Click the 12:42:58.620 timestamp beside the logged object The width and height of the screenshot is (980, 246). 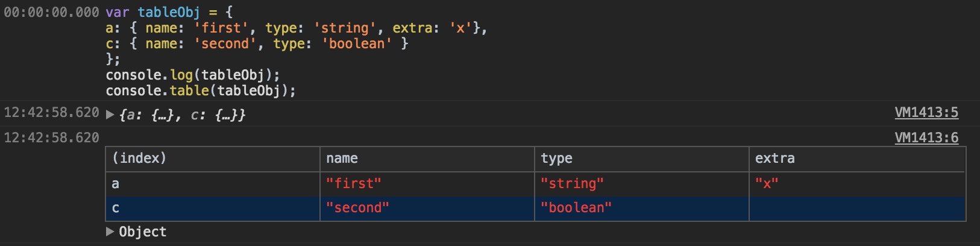[x=51, y=113]
